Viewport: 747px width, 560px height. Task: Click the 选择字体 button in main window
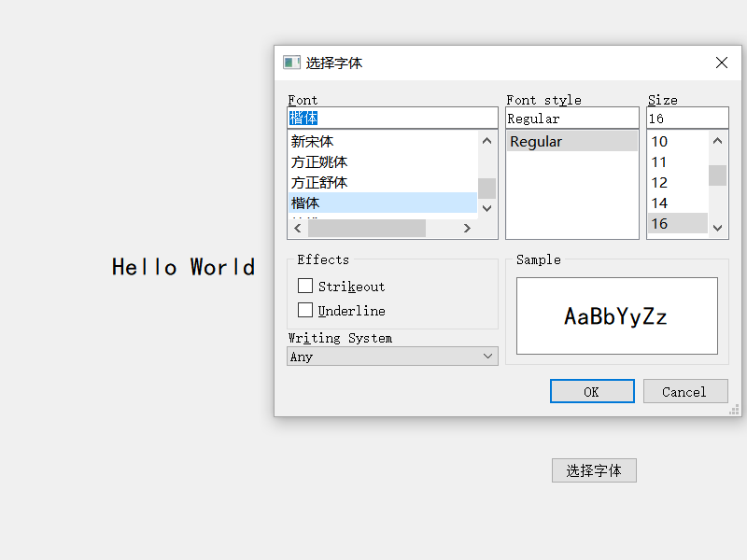594,470
